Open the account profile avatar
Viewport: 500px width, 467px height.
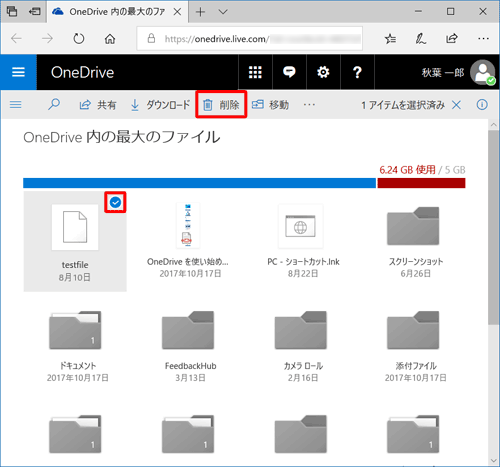[x=482, y=72]
